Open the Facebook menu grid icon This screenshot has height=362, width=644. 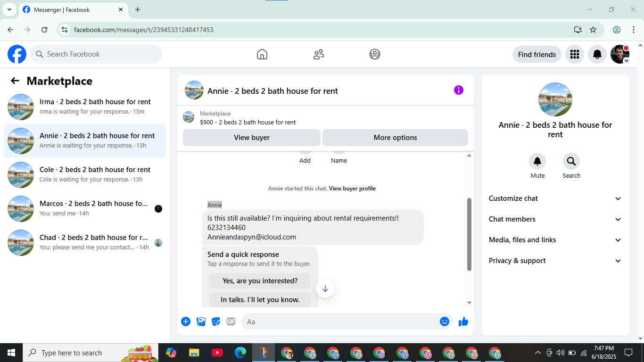[x=574, y=54]
